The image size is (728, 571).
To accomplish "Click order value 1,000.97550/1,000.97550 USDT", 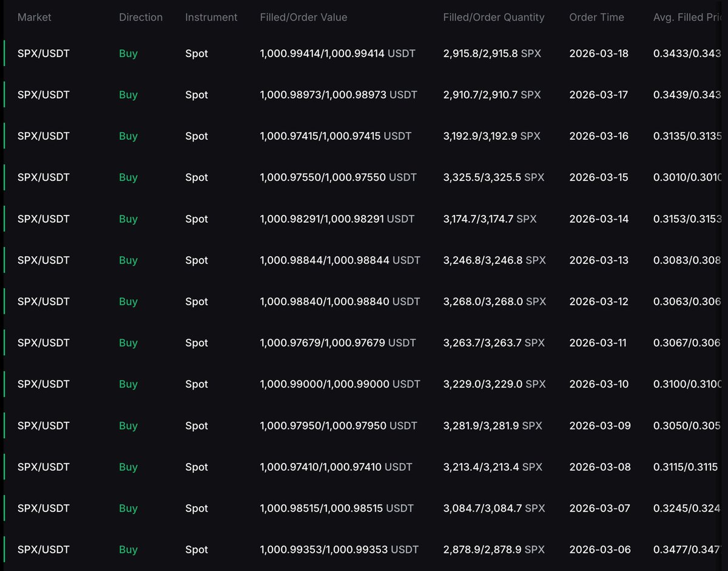I will click(338, 177).
